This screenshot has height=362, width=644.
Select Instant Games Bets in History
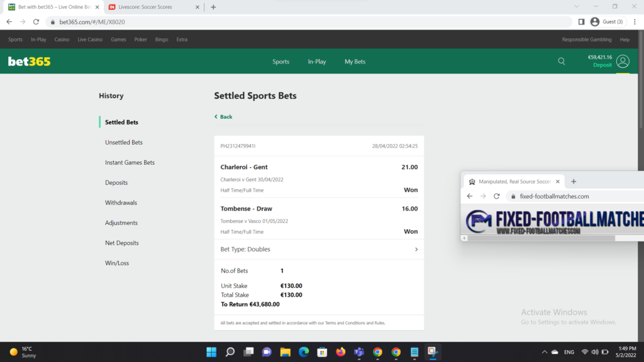[x=130, y=162]
